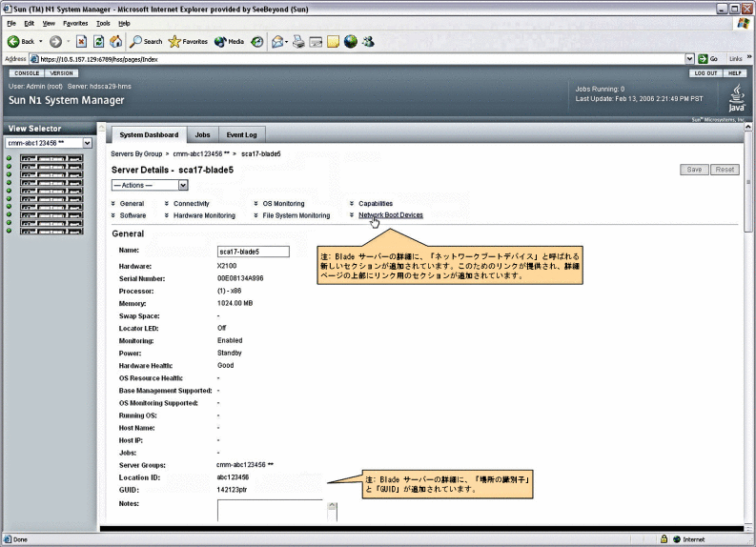The width and height of the screenshot is (756, 547).
Task: Click the Links toolbar label
Action: pos(735,59)
